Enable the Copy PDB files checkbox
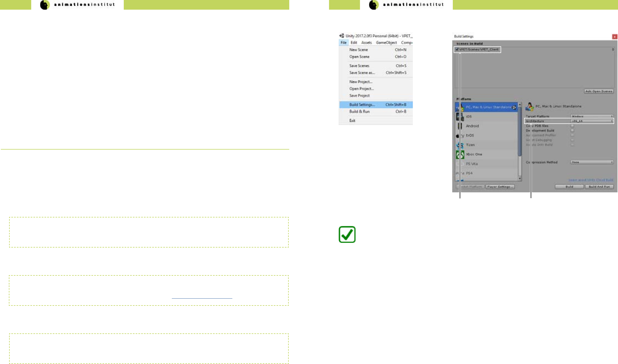 coord(572,126)
